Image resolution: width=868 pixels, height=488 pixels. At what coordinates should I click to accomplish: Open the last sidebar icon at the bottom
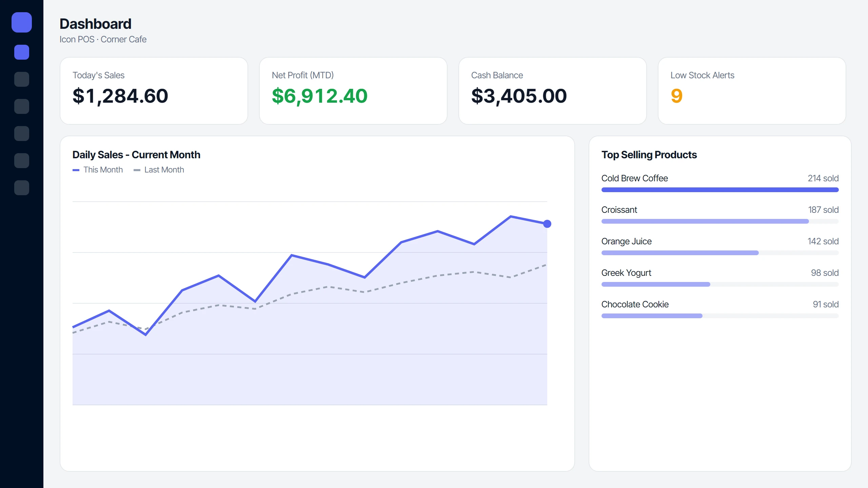click(22, 188)
